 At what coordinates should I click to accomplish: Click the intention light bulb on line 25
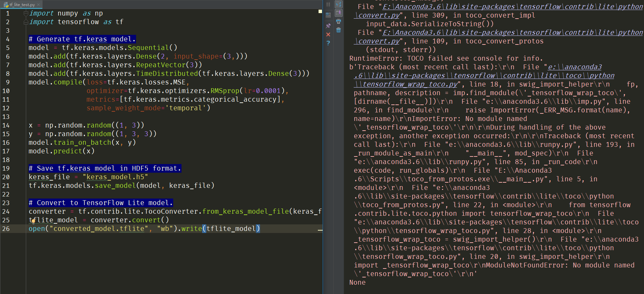point(33,221)
